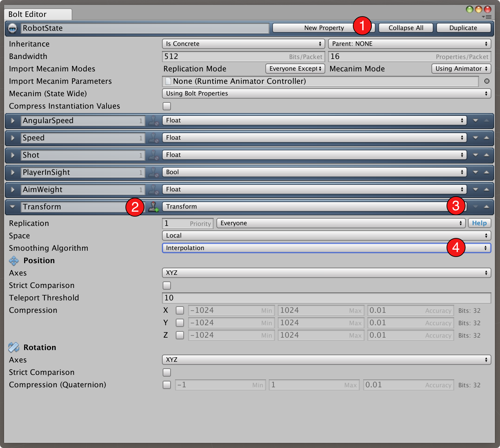Select the Bolt Editor tab
The image size is (500, 448).
[x=38, y=14]
